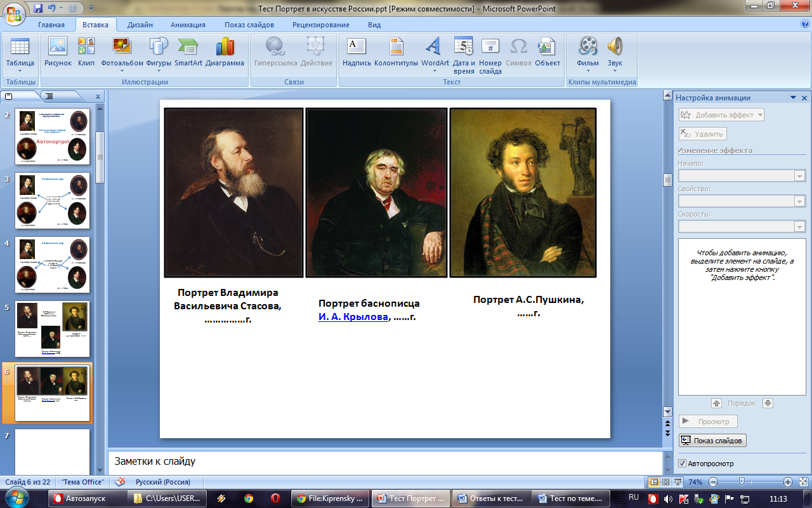Open the Рецензирование ribbon tab
The width and height of the screenshot is (812, 508).
[321, 25]
